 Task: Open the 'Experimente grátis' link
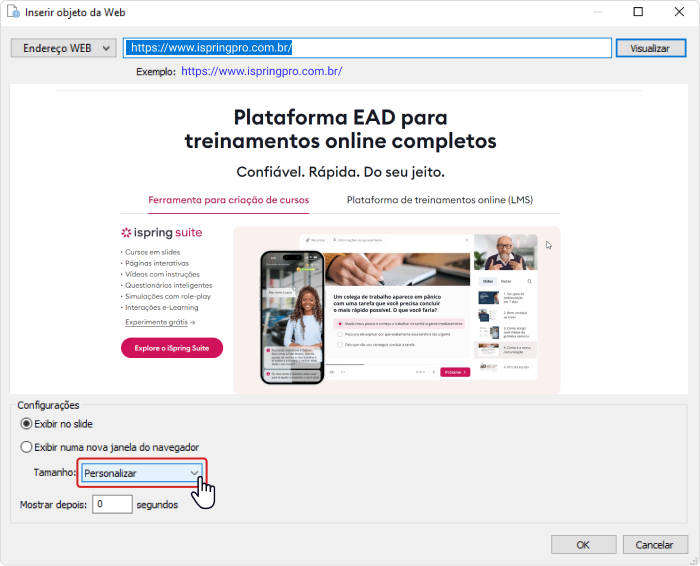point(160,322)
